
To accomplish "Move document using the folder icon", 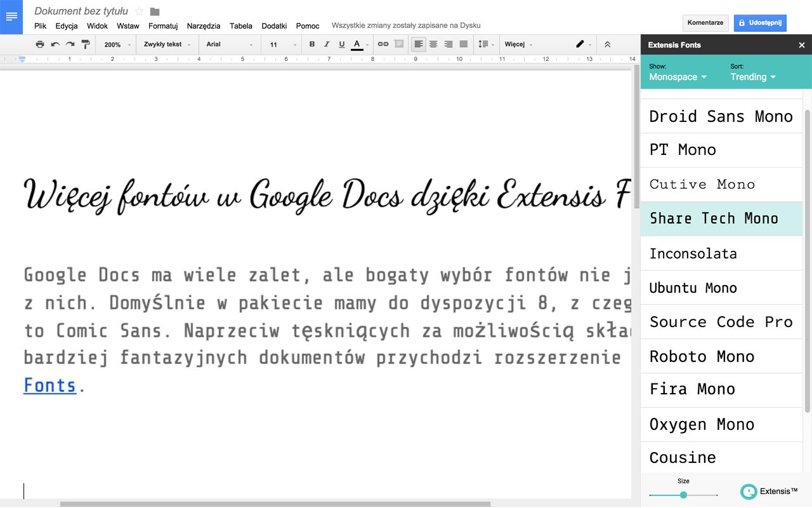I will click(x=155, y=11).
